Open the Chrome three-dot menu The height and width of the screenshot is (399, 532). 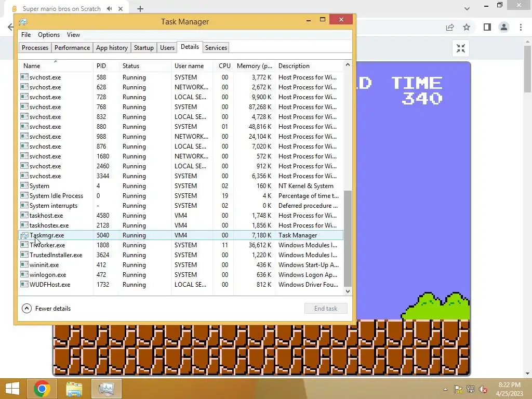521,27
